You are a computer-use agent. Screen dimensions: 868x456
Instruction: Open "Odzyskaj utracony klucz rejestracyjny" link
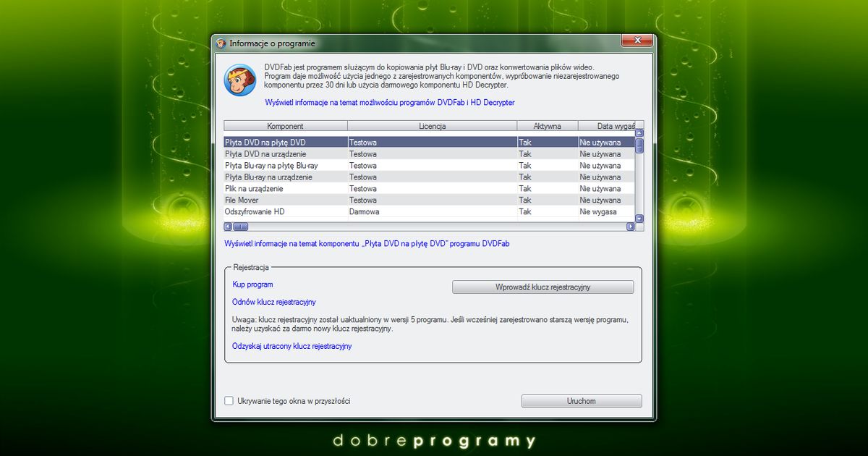(292, 346)
